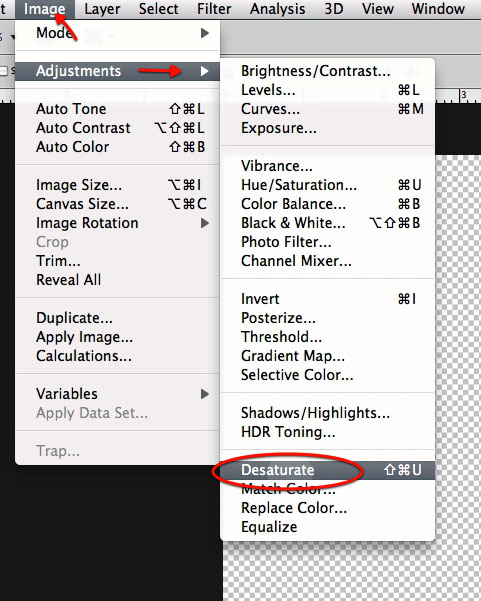Screen dimensions: 481x601
Task: Open Shadows/Highlights adjustment
Action: tap(328, 413)
